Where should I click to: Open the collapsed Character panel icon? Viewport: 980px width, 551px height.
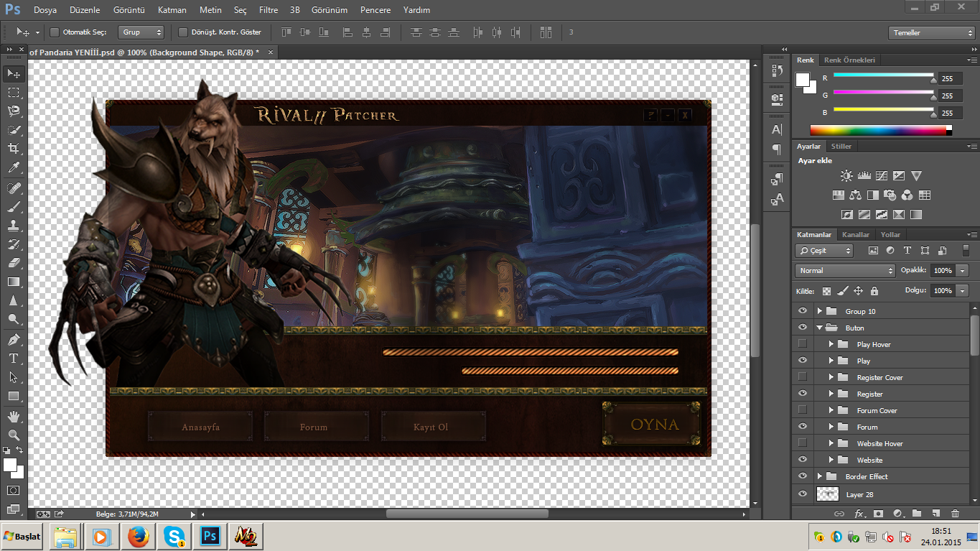[x=776, y=130]
